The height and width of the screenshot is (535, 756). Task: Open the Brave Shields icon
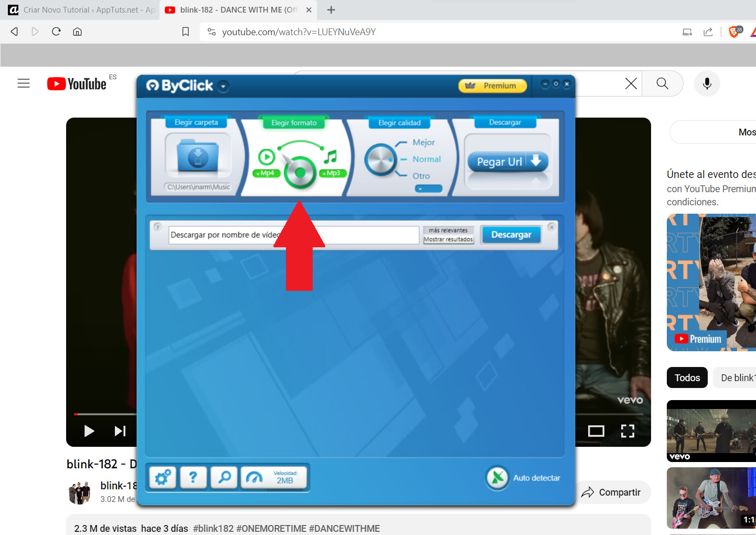(735, 32)
